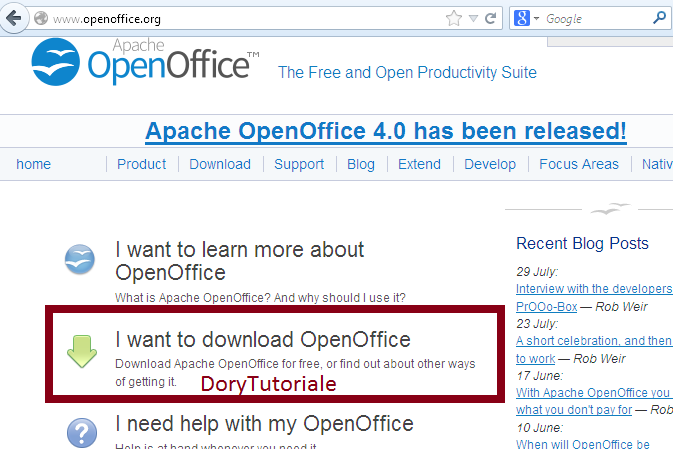Click the 'Recent Blog Posts' heading
This screenshot has width=673, height=449.
coord(582,243)
